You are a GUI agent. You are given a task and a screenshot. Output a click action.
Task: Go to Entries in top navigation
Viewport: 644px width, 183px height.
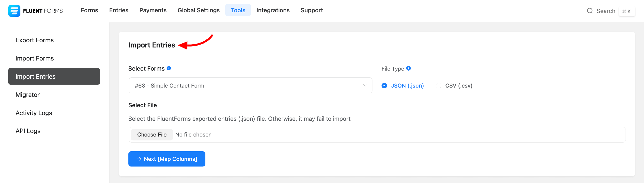[x=119, y=10]
